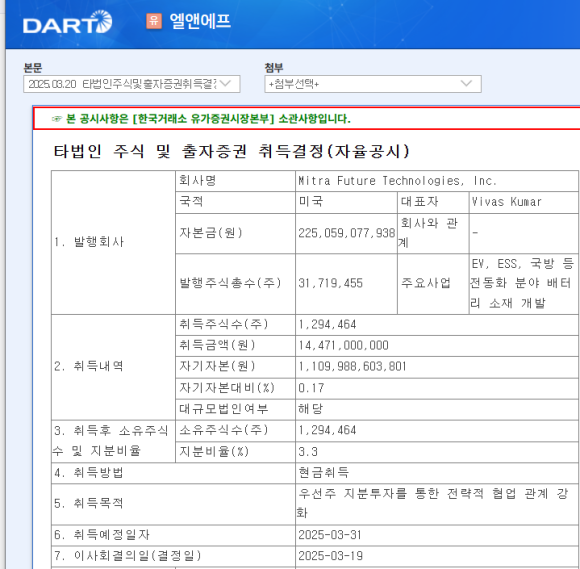Click the row label 2. 취득내역

89,366
